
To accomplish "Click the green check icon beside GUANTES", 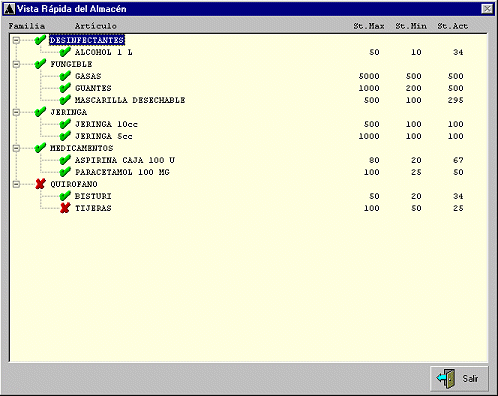I will point(65,88).
